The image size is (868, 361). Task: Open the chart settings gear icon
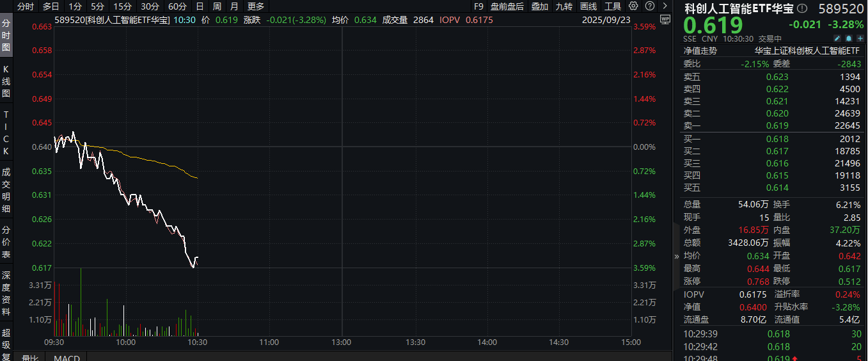pyautogui.click(x=633, y=6)
